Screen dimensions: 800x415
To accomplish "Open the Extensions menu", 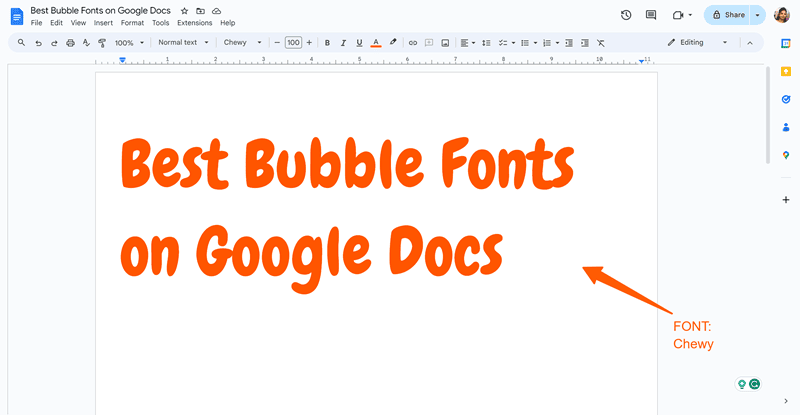I will [194, 23].
